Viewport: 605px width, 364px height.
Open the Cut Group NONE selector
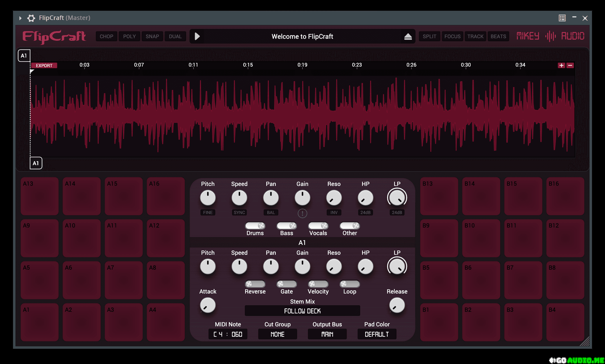pyautogui.click(x=277, y=334)
